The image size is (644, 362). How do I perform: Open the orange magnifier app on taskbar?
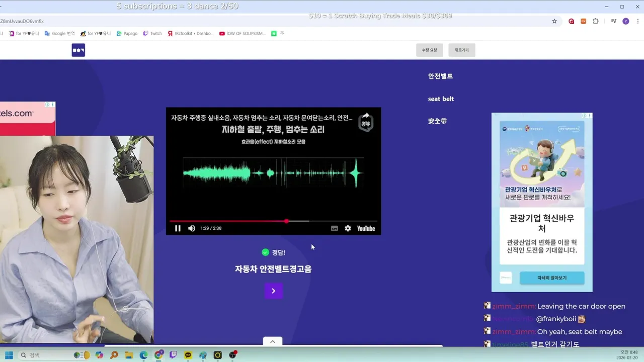point(114,355)
